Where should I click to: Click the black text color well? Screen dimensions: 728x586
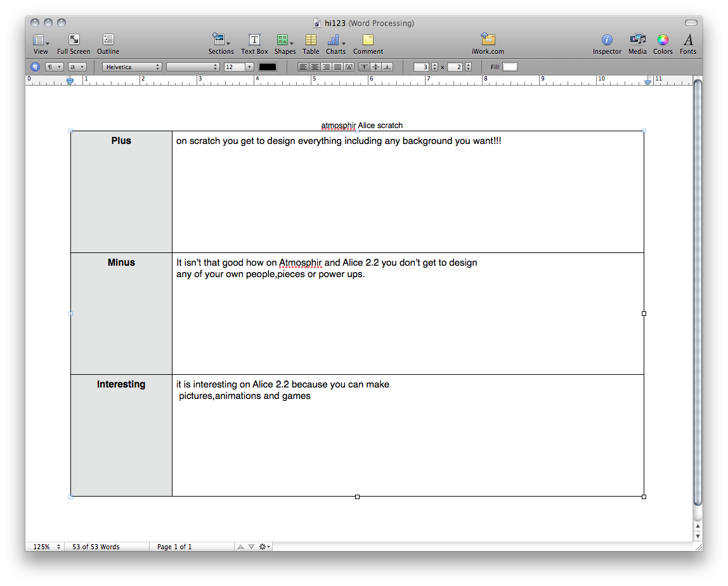[x=268, y=67]
